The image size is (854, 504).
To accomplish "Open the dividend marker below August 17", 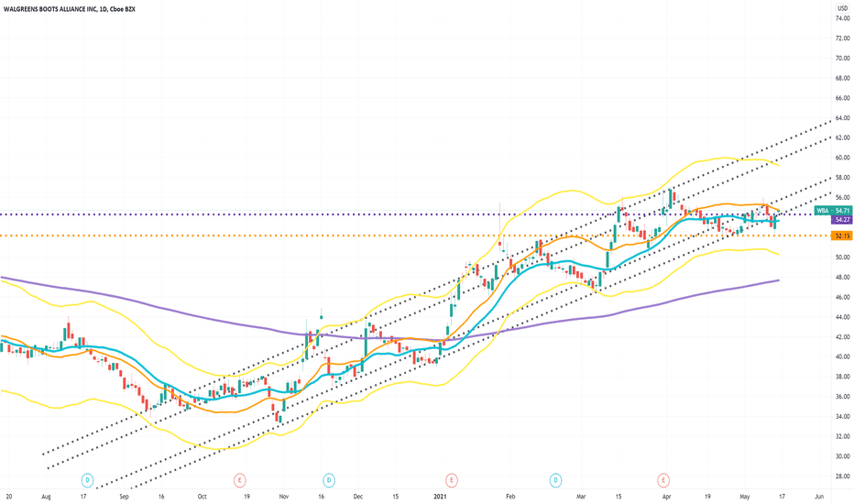I will [x=87, y=480].
